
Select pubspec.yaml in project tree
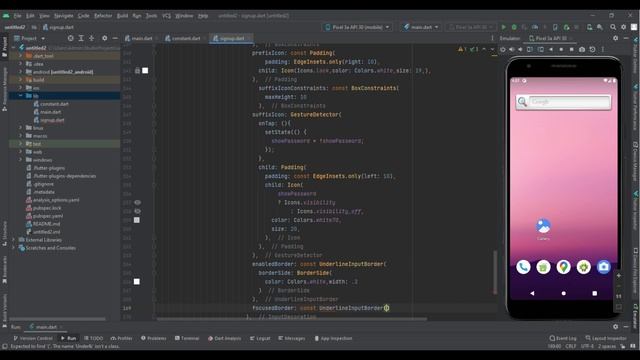click(x=48, y=216)
